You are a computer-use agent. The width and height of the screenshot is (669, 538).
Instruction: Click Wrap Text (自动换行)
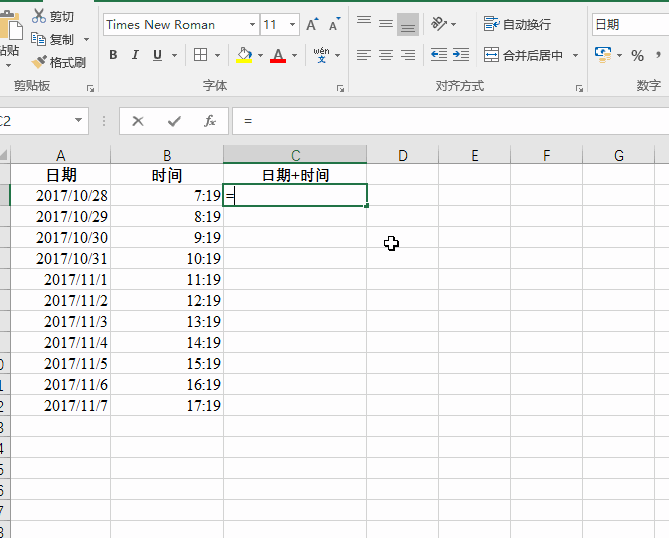pyautogui.click(x=517, y=24)
